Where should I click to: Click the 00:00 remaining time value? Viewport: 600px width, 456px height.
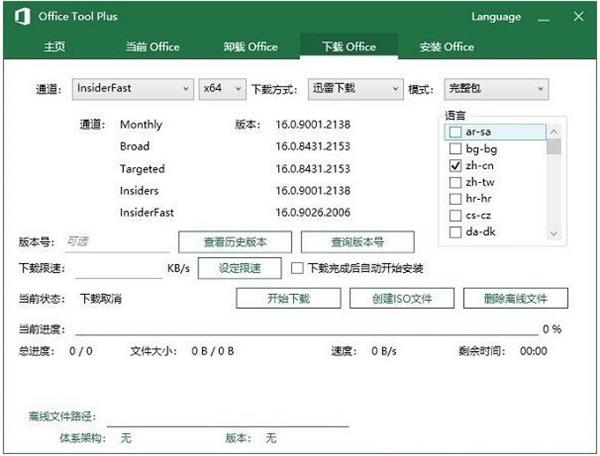[x=533, y=351]
